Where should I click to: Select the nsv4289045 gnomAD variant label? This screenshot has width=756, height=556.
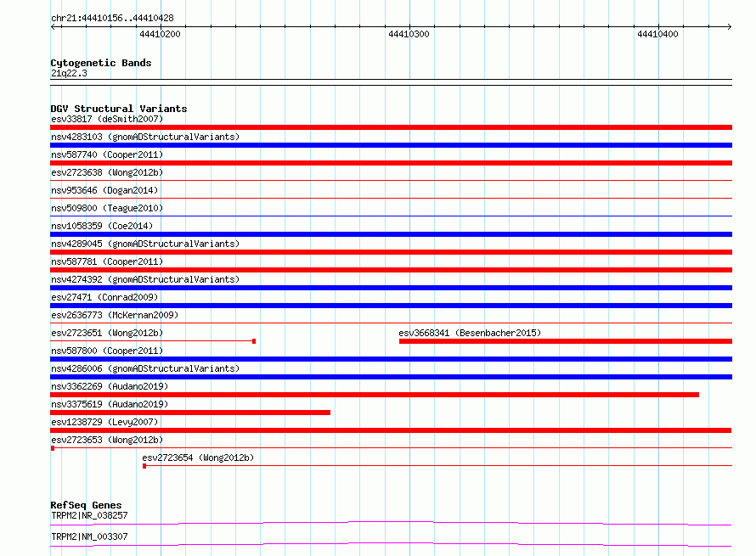145,244
